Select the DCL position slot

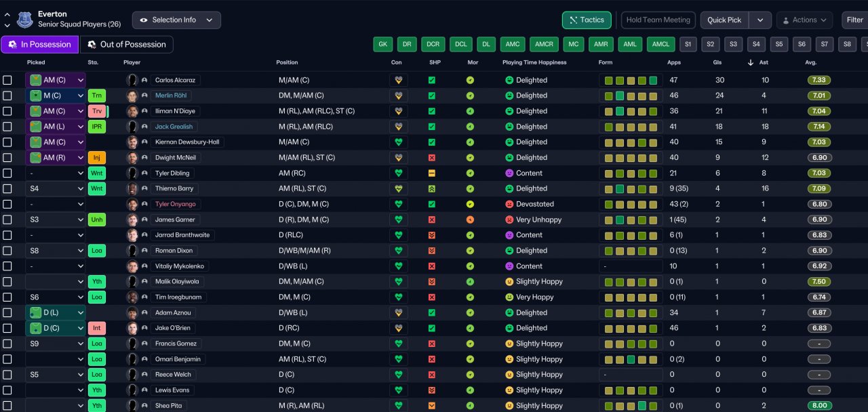461,45
